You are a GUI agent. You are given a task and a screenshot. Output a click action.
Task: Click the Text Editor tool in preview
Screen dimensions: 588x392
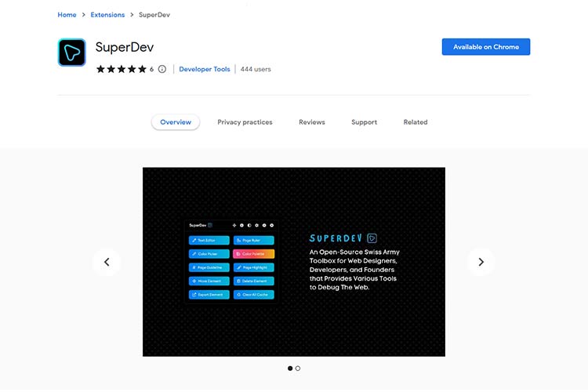point(209,240)
